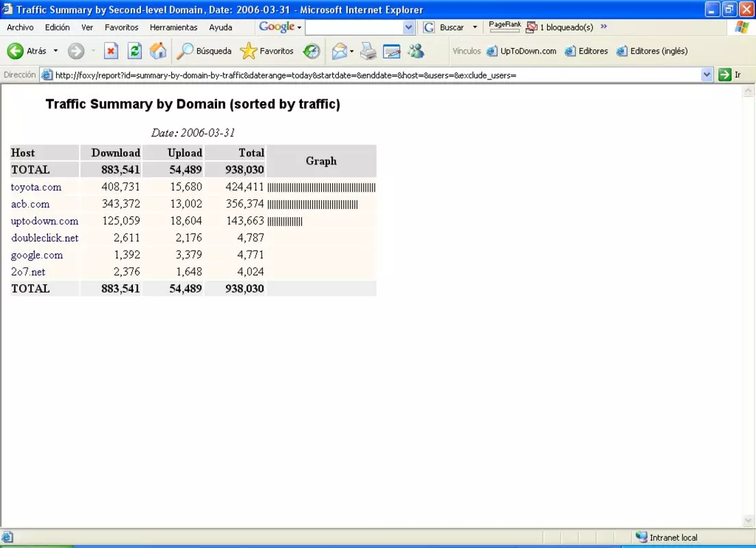Open the uptodown.com host link
Screen dimensions: 756x548
pyautogui.click(x=45, y=221)
